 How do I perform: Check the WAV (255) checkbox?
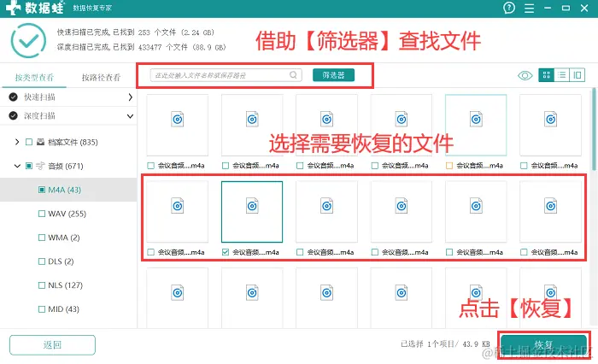pyautogui.click(x=42, y=214)
